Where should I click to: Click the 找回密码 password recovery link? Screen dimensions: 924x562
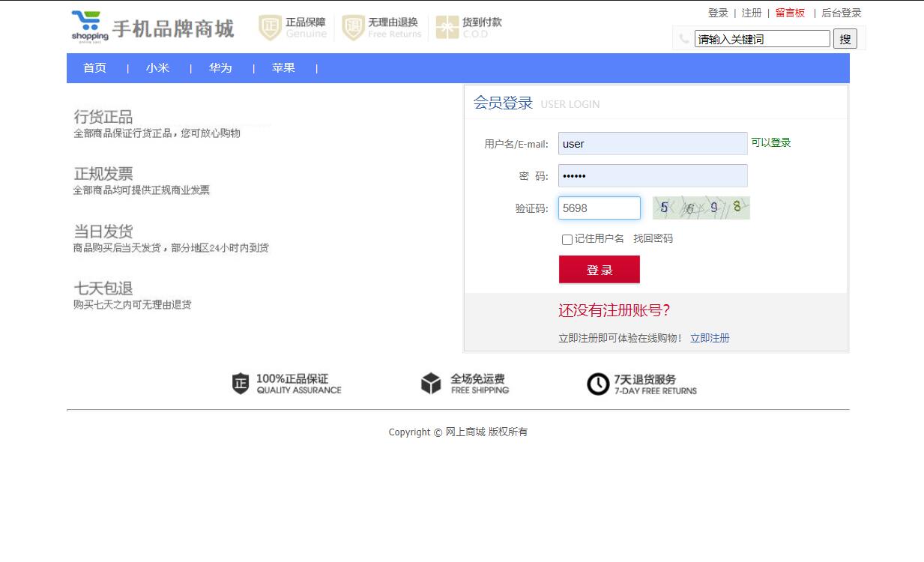[651, 238]
